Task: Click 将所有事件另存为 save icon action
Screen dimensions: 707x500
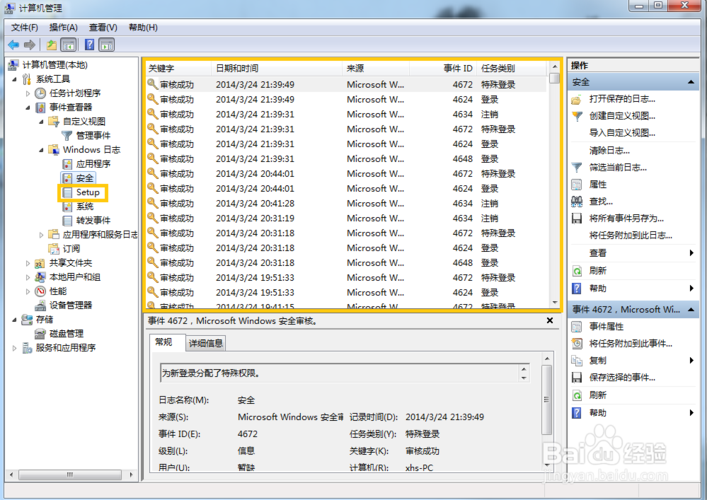Action: [577, 218]
